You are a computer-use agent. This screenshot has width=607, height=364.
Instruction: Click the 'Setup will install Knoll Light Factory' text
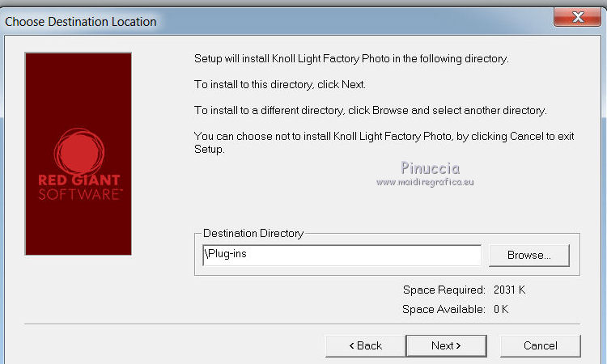coord(352,59)
